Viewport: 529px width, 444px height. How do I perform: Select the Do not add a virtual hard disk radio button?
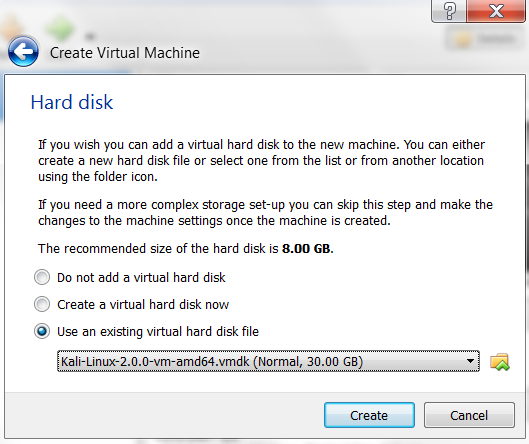42,277
